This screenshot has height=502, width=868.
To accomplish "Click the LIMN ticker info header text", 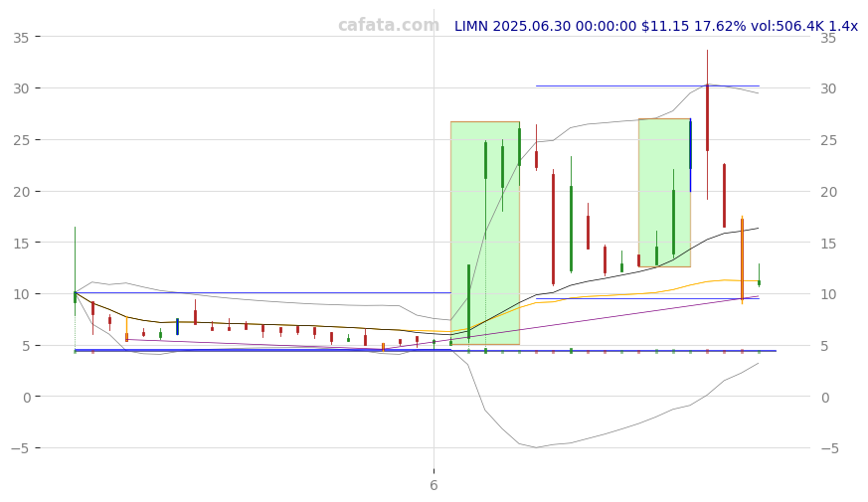I will pos(656,26).
